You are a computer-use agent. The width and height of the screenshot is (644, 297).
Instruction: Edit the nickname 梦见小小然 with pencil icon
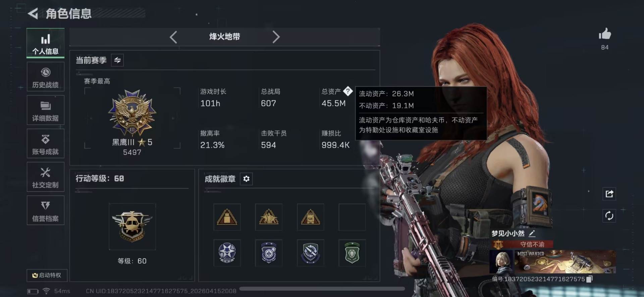coord(532,233)
